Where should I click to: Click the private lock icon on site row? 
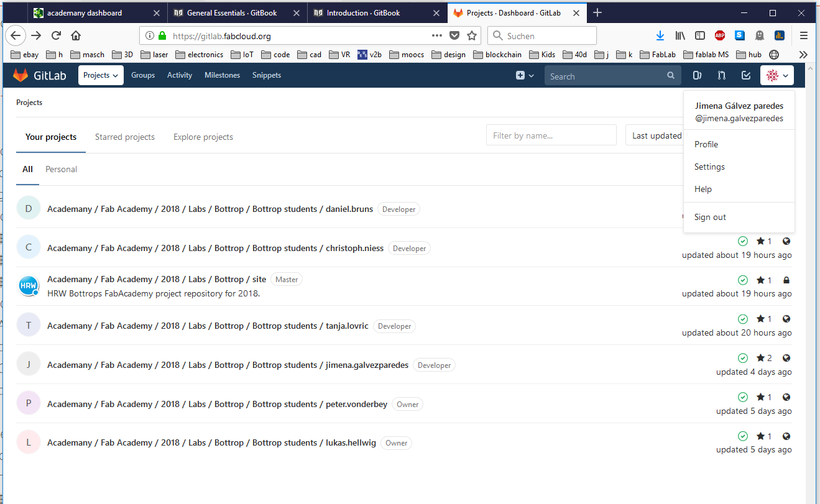pos(786,280)
